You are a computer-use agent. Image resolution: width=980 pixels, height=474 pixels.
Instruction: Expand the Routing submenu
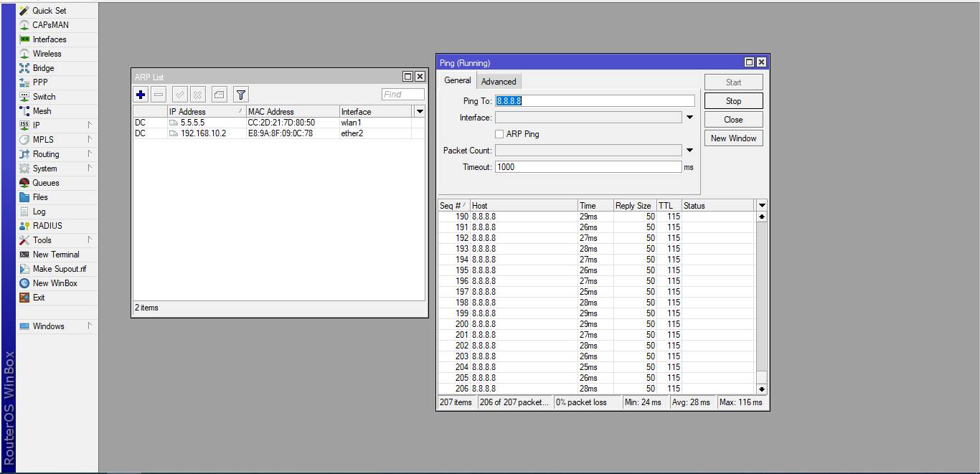90,154
